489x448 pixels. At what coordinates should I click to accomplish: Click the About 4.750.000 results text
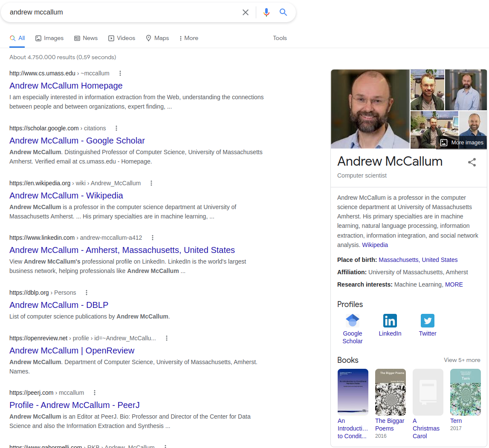tap(63, 57)
